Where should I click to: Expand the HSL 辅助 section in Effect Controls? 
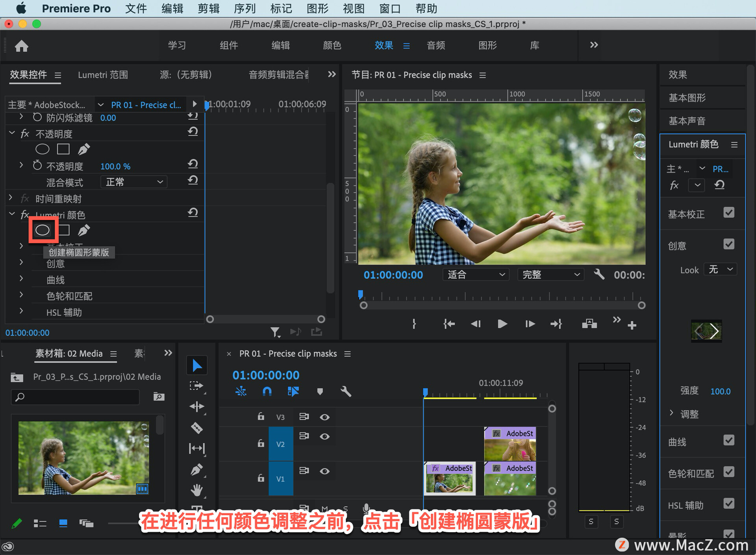(x=21, y=311)
